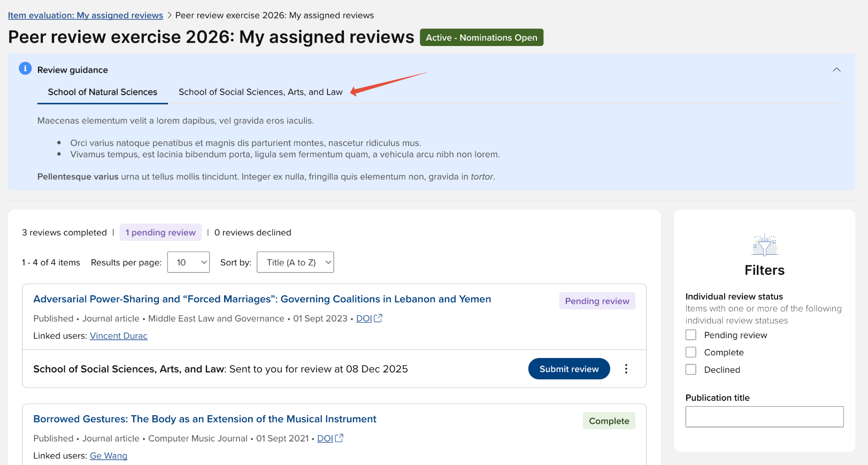868x465 pixels.
Task: Select School of Social Sciences, Arts, and Law tab
Action: 260,92
